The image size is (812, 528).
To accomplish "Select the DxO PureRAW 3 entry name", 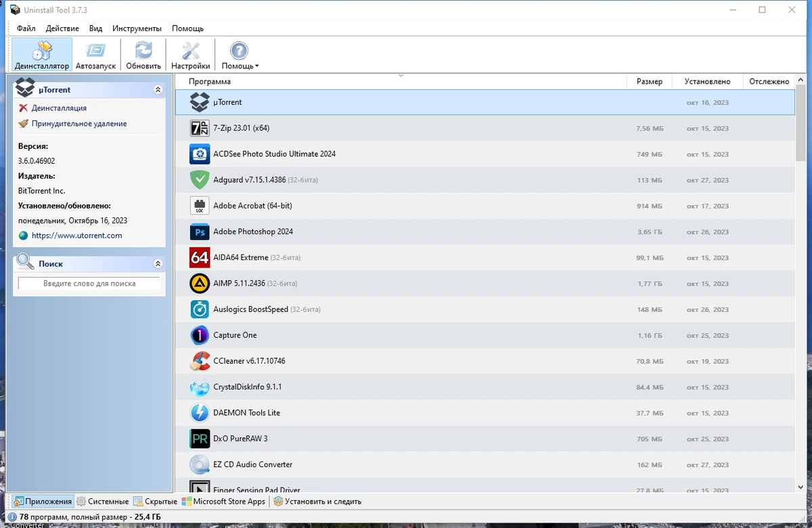I will (x=240, y=439).
